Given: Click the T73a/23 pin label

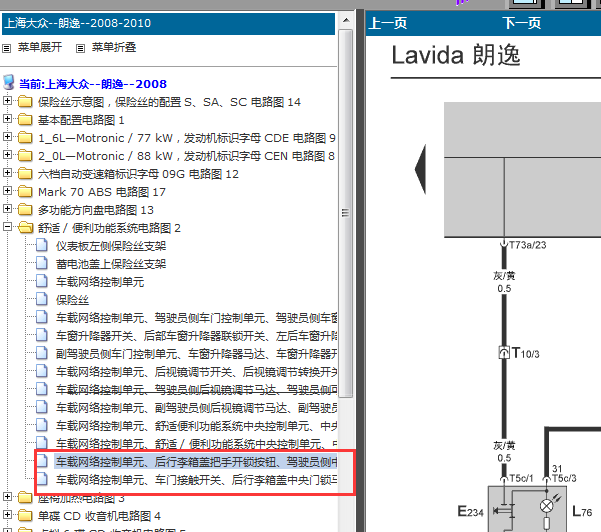Looking at the screenshot, I should [x=527, y=245].
